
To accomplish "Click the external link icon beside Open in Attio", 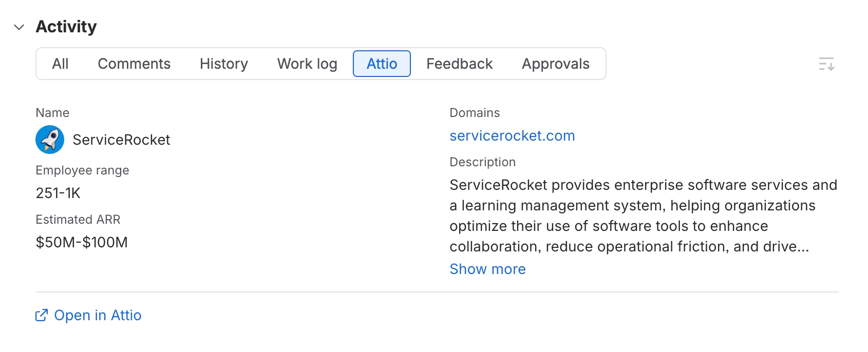I will (x=42, y=315).
